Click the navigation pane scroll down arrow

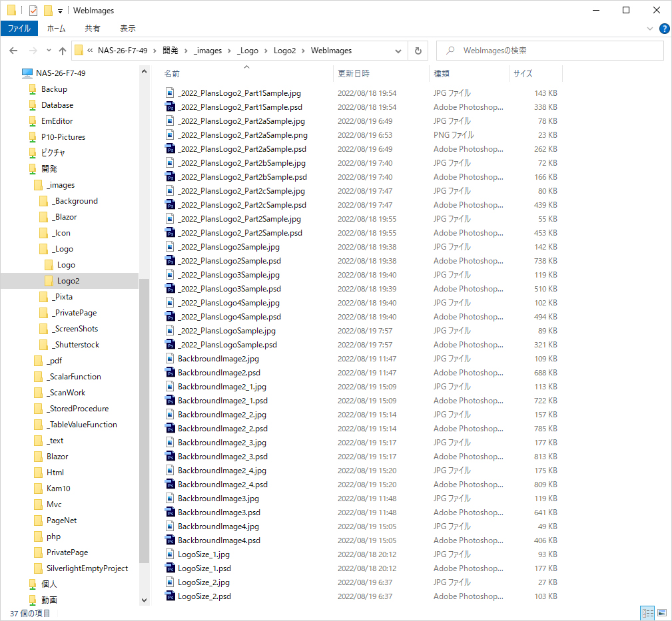(144, 600)
